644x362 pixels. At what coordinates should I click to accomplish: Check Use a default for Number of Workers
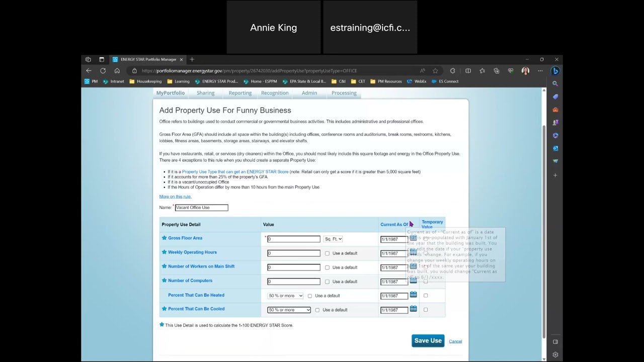pos(327,267)
